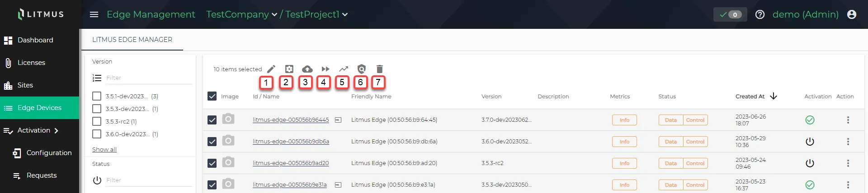
Task: Click activated checkmark for litmus-edge-005056b96445
Action: (x=810, y=120)
